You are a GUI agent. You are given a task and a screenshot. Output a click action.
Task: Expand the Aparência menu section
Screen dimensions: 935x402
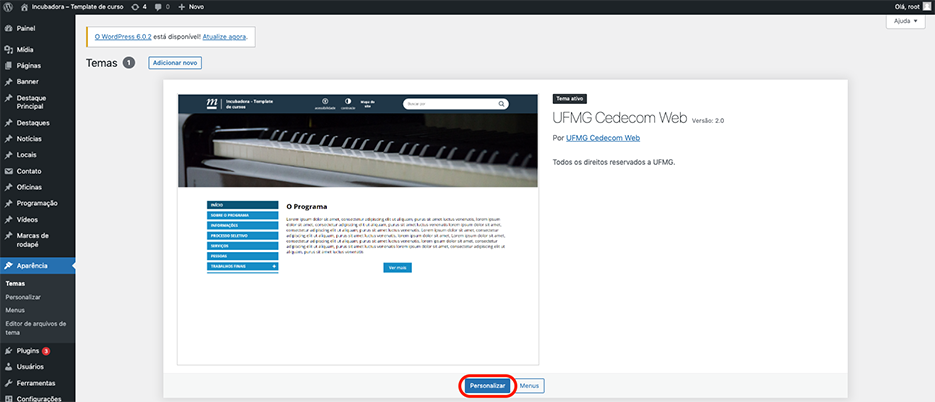(34, 265)
